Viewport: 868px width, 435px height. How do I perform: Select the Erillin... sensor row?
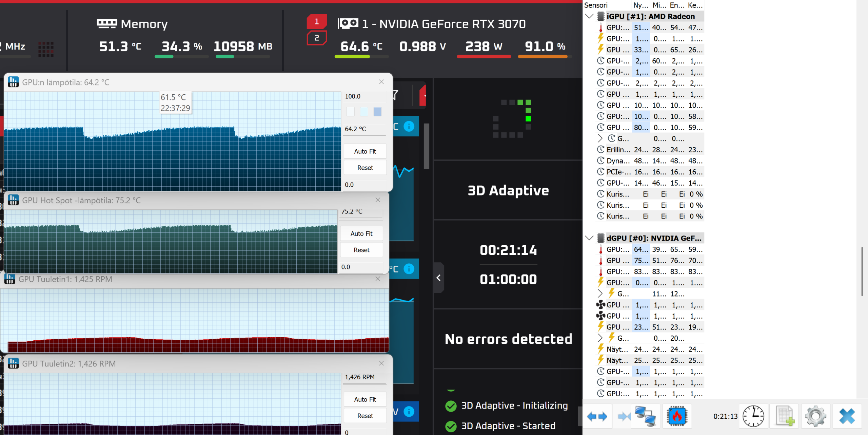650,150
